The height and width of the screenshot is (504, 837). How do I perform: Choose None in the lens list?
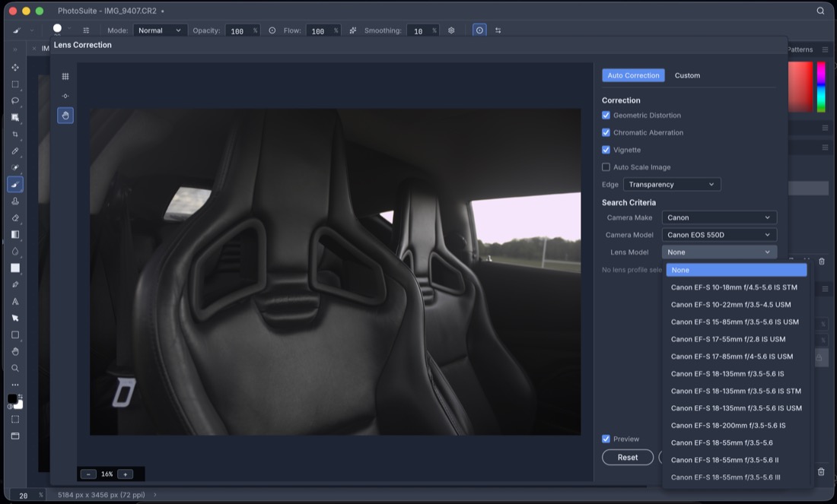pyautogui.click(x=736, y=270)
